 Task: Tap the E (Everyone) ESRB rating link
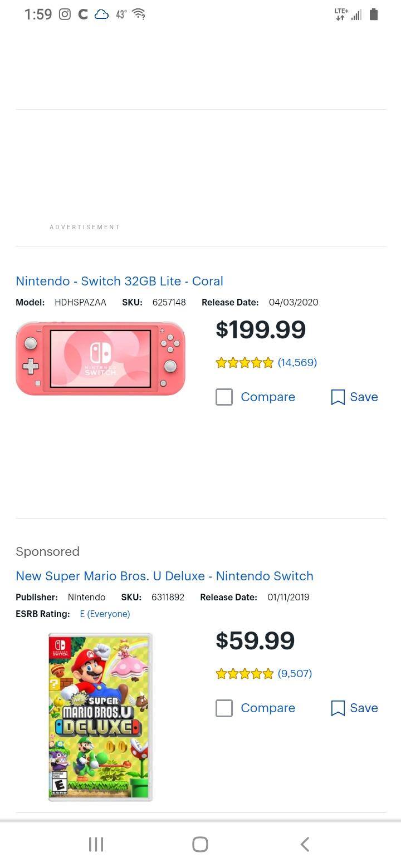tap(105, 614)
